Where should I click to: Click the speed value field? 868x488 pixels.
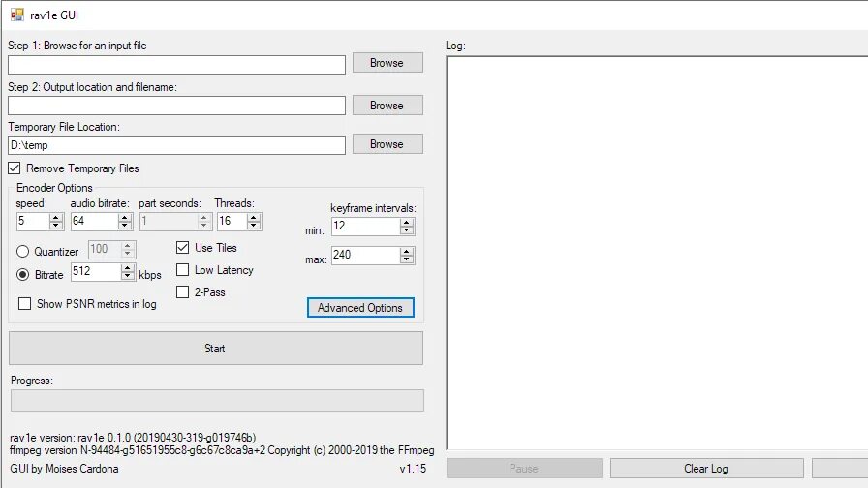[33, 222]
